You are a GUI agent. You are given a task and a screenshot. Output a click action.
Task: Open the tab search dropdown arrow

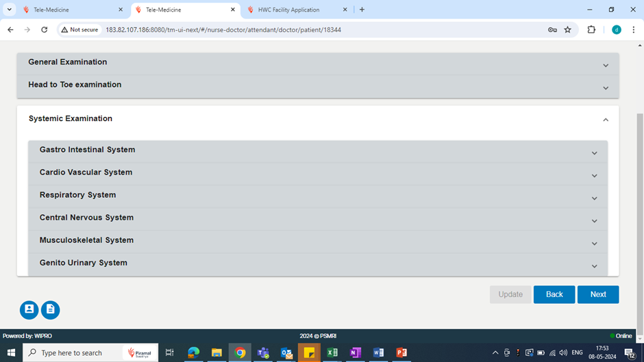pyautogui.click(x=9, y=10)
